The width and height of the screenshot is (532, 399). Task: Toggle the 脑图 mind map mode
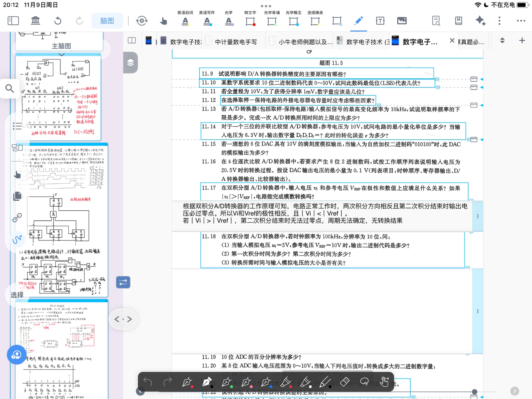[107, 21]
